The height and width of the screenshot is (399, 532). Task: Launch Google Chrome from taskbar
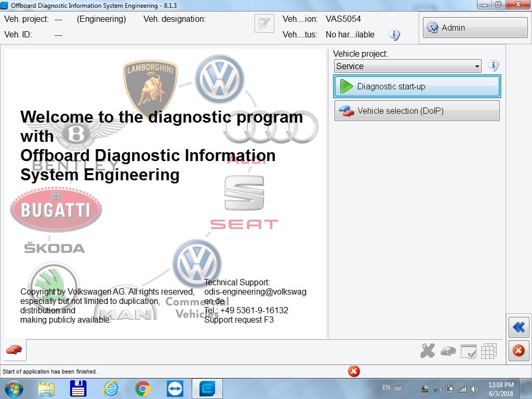coord(143,389)
